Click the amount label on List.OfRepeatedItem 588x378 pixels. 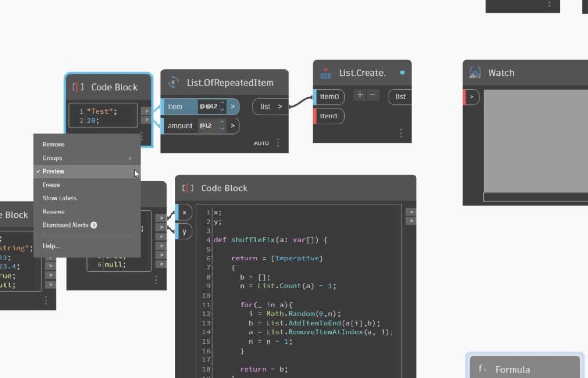(180, 126)
